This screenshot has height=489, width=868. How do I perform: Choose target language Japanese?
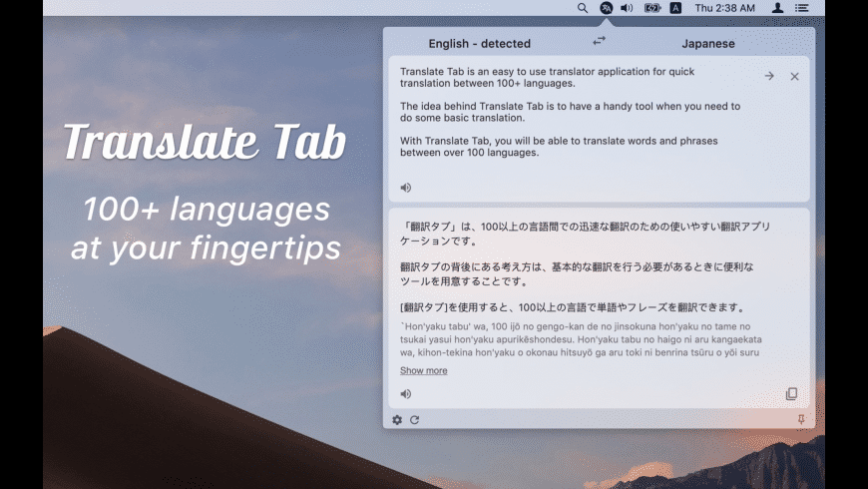[708, 44]
